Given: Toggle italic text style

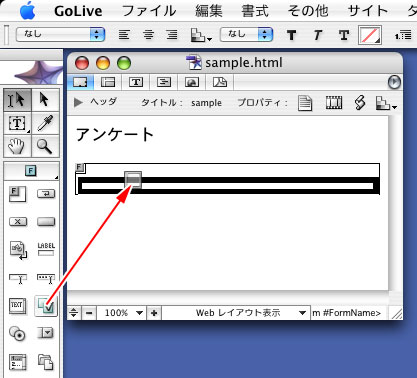Looking at the screenshot, I should (318, 35).
